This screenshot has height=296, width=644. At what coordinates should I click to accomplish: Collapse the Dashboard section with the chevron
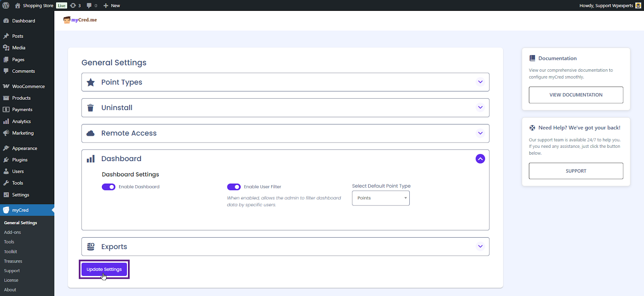point(480,159)
